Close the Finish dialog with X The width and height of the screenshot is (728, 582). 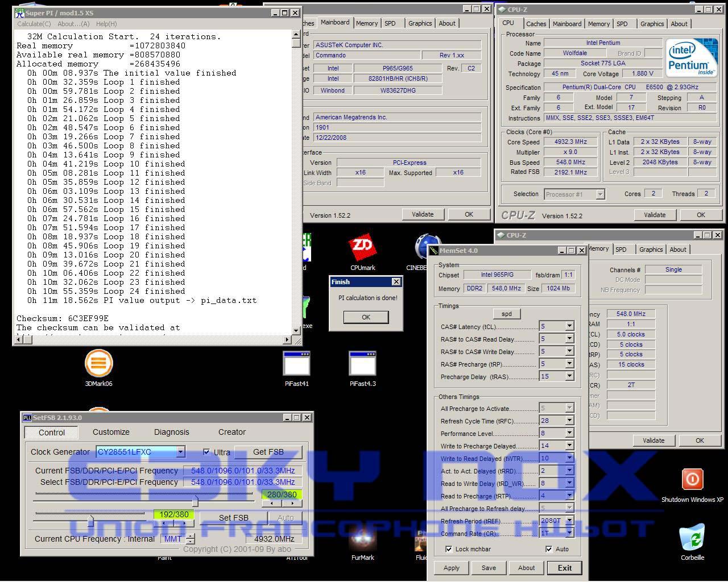(x=396, y=282)
